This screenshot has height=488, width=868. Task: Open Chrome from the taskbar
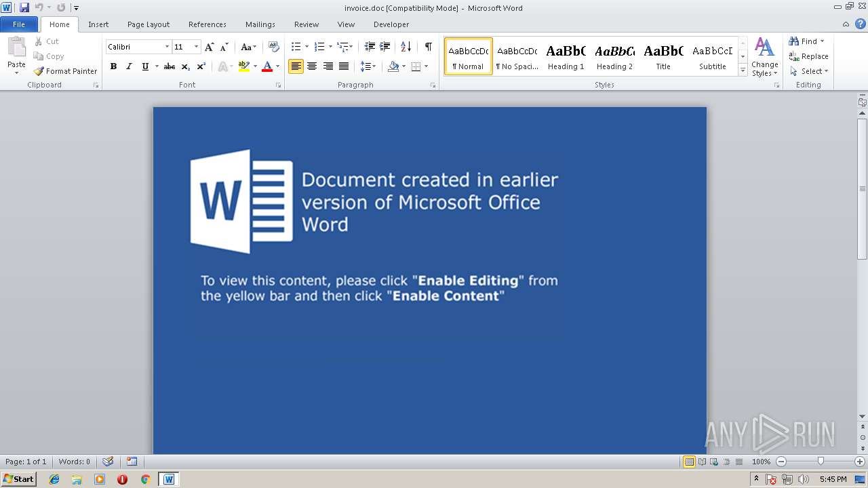click(145, 479)
